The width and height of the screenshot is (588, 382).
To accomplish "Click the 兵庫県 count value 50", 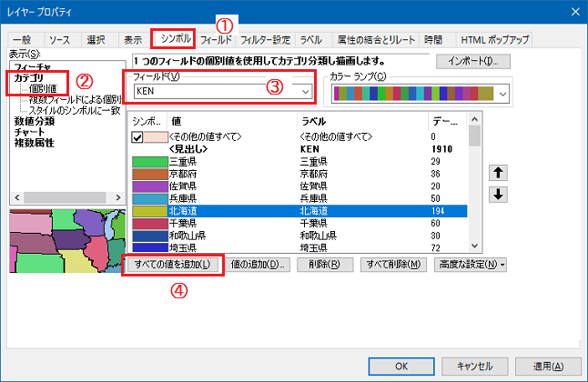I will coord(435,198).
